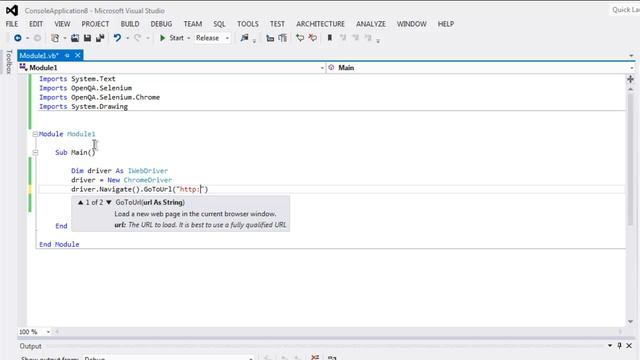Open the tab list dropdown arrow
640x360 pixels.
pyautogui.click(x=631, y=56)
